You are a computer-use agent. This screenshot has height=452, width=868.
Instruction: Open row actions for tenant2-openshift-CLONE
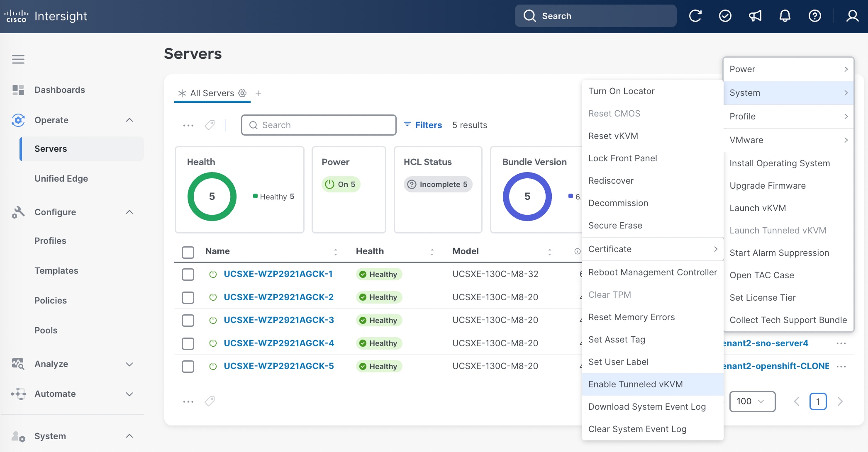pyautogui.click(x=841, y=367)
